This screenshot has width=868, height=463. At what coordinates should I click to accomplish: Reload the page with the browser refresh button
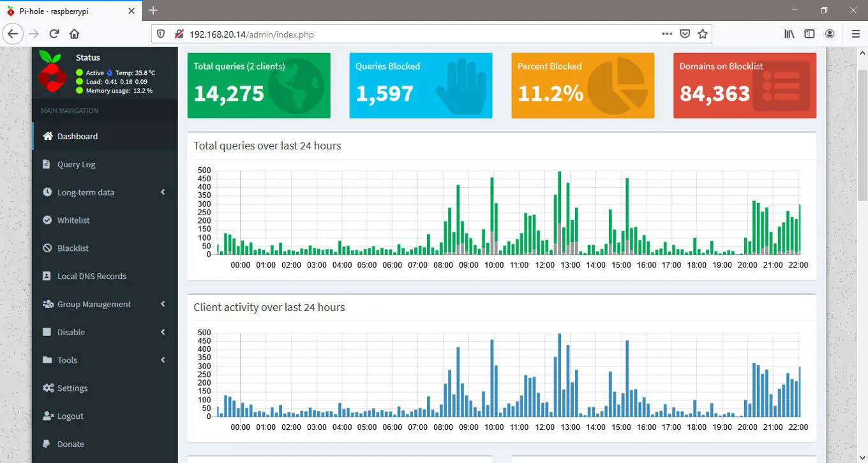pyautogui.click(x=54, y=34)
